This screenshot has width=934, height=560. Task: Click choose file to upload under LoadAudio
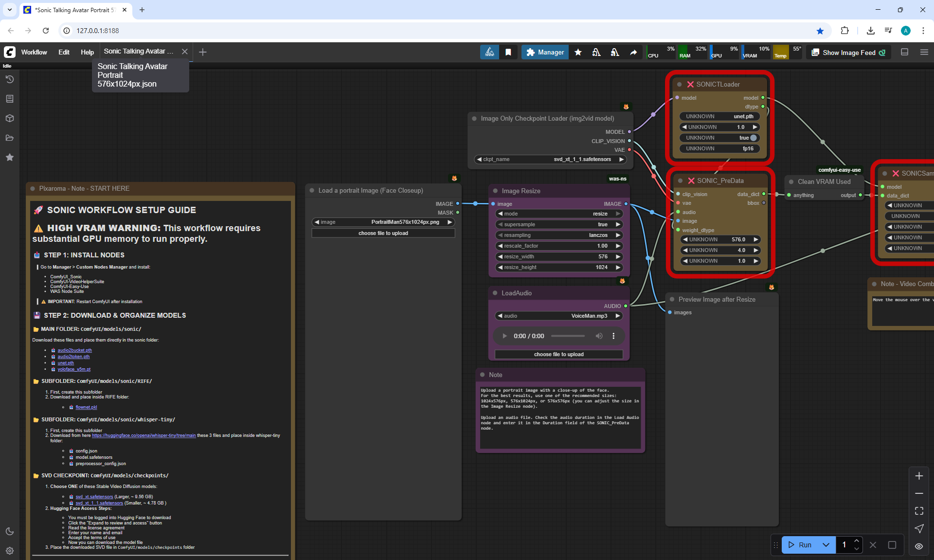point(558,354)
